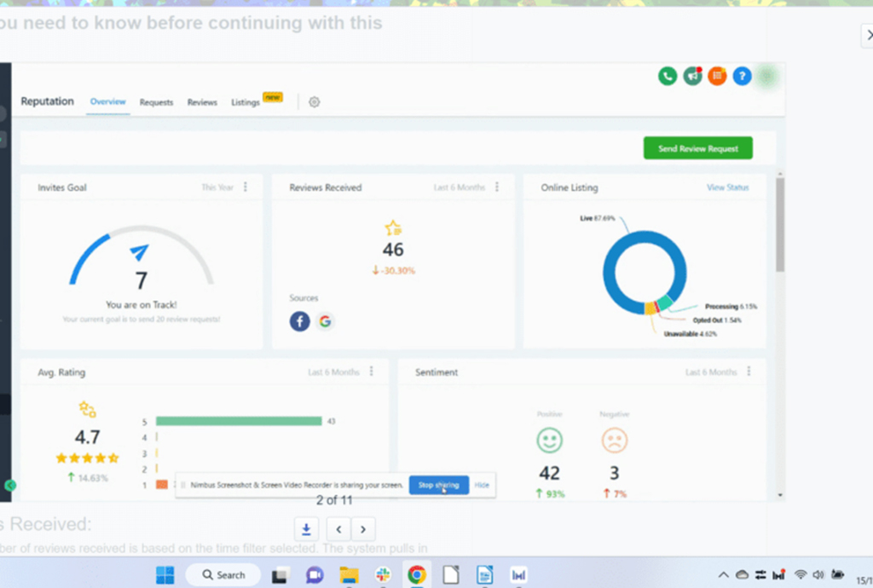Screen dimensions: 873x588
Task: Click the green phone call icon
Action: point(668,76)
